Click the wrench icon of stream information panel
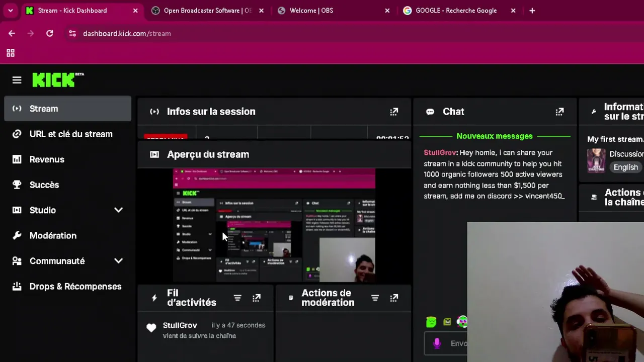 (x=594, y=112)
